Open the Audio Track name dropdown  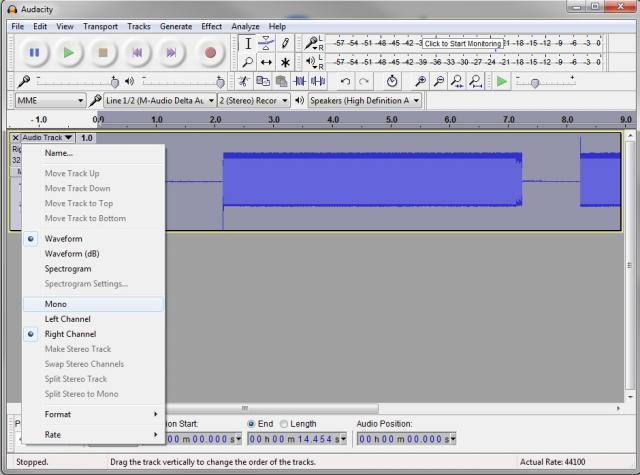coord(47,138)
